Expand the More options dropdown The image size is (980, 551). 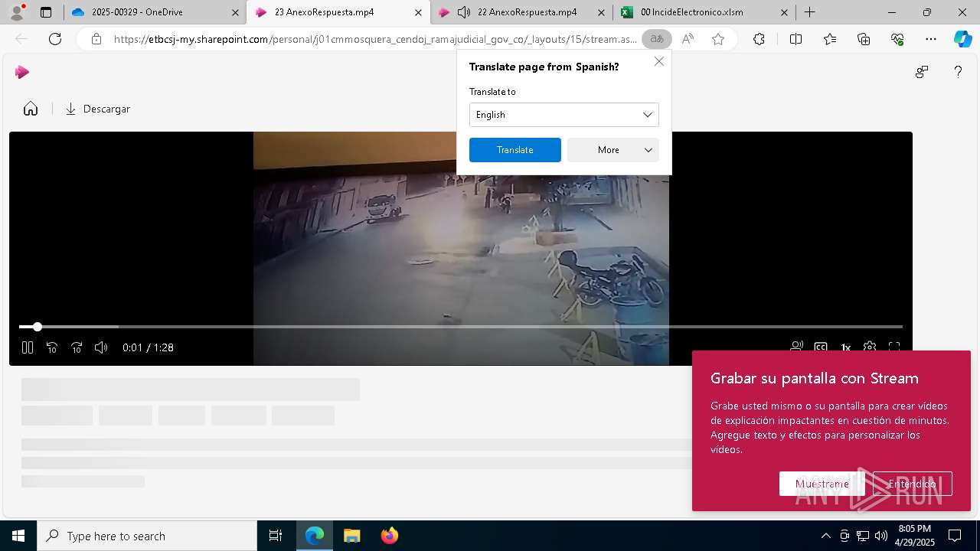pyautogui.click(x=612, y=150)
